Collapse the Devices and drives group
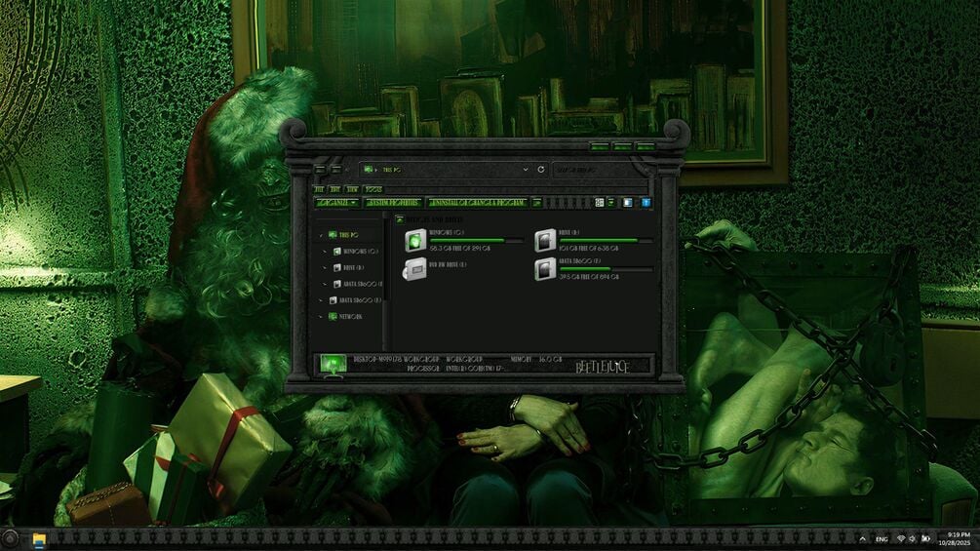Screen dimensions: 980x551 coord(400,219)
